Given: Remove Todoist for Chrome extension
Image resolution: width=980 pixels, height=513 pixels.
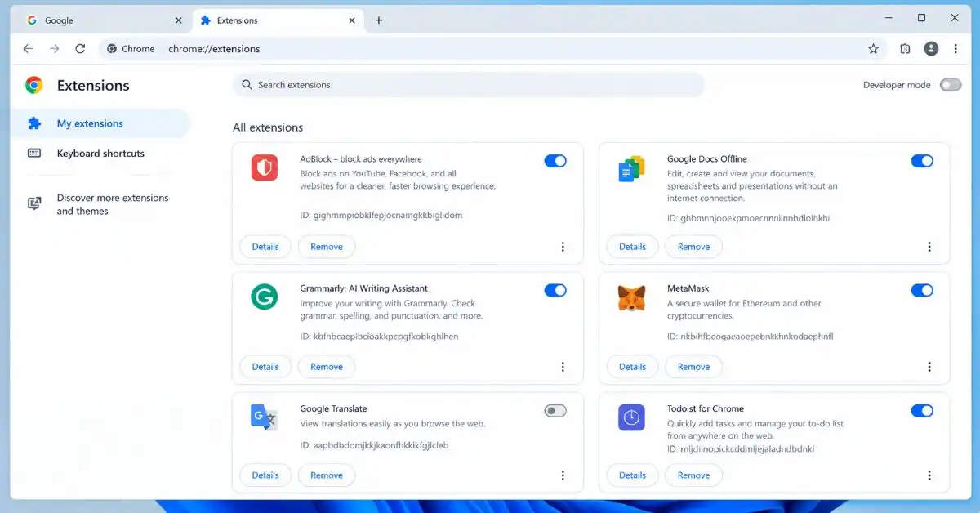Looking at the screenshot, I should 693,475.
